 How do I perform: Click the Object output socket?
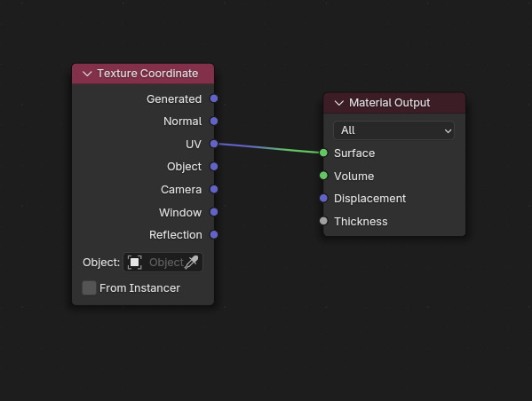214,167
